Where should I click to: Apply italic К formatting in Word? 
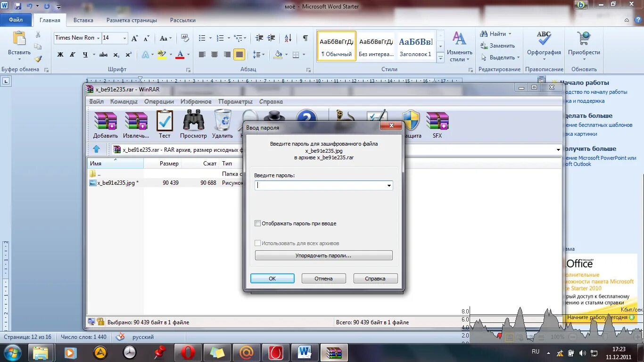pyautogui.click(x=73, y=55)
